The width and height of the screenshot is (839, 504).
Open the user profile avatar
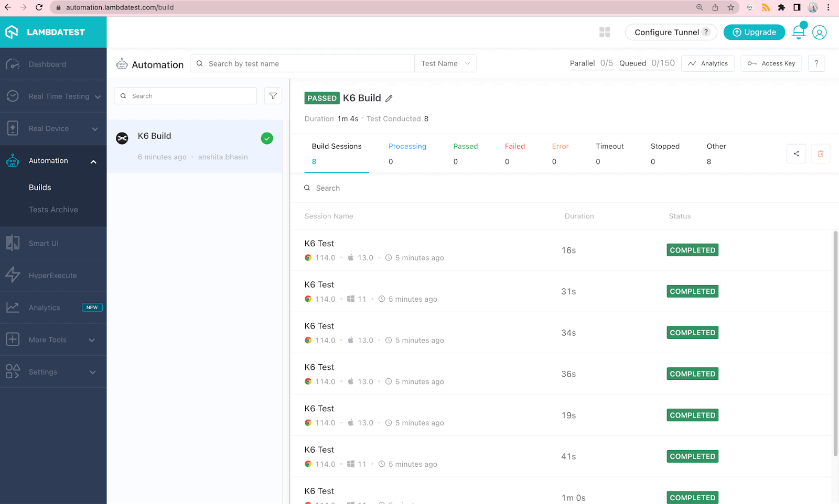coord(820,32)
